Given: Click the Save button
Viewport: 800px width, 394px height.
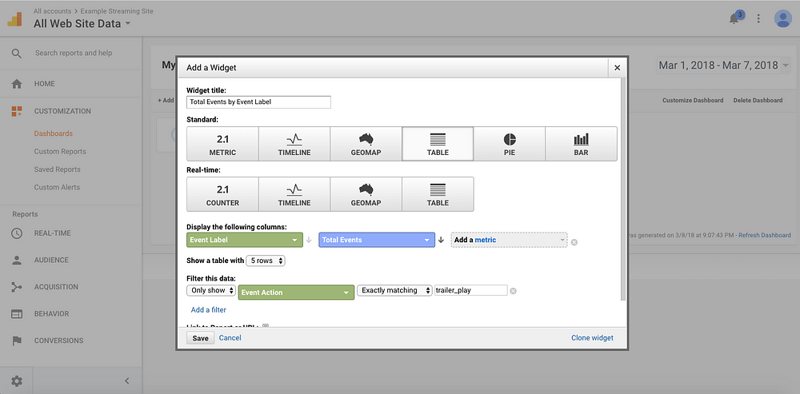Looking at the screenshot, I should tap(201, 338).
